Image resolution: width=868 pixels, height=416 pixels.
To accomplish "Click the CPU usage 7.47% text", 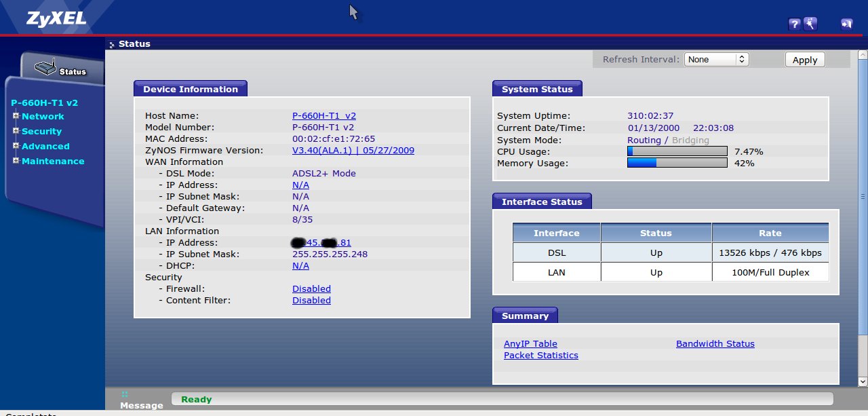I will point(749,151).
